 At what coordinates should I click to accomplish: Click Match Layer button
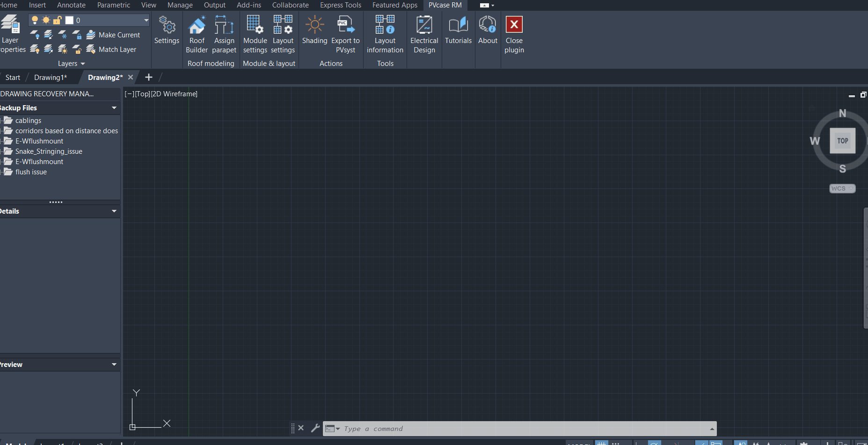point(111,49)
